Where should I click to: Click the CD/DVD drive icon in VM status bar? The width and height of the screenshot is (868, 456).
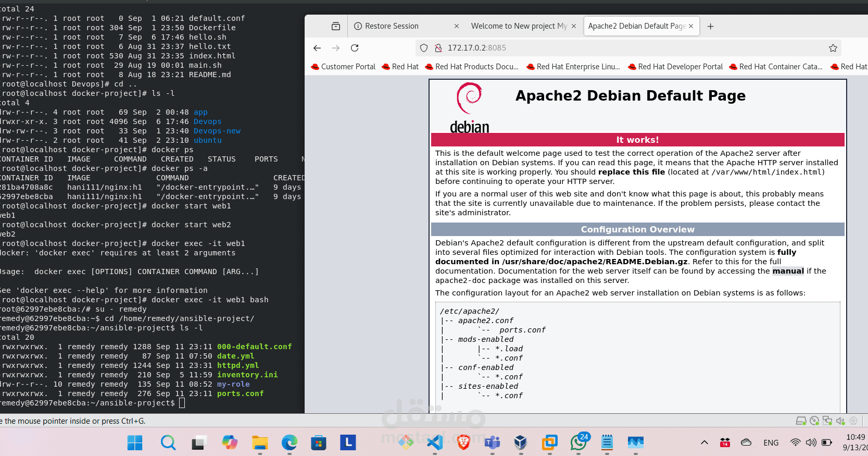coord(814,421)
